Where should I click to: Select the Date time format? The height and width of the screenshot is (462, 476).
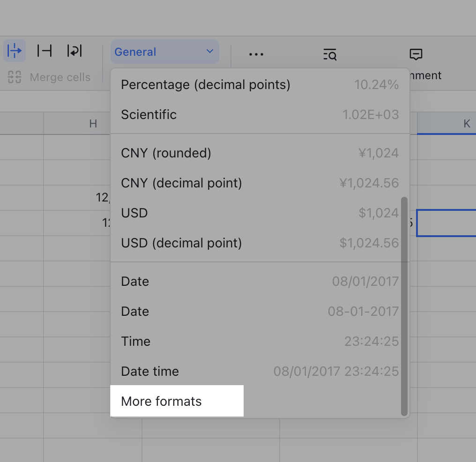tap(150, 371)
